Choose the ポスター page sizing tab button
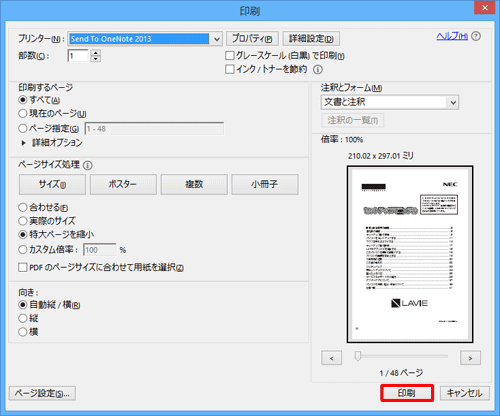The image size is (500, 416). pyautogui.click(x=123, y=184)
